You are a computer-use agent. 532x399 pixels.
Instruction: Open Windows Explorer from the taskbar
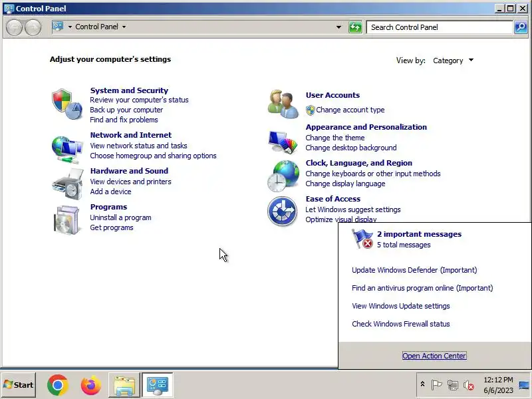pyautogui.click(x=124, y=385)
